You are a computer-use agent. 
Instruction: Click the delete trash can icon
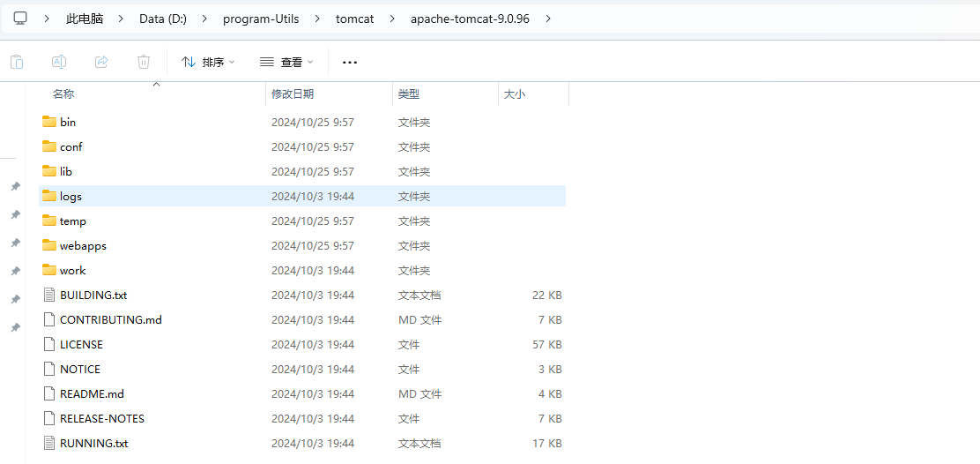pyautogui.click(x=143, y=62)
